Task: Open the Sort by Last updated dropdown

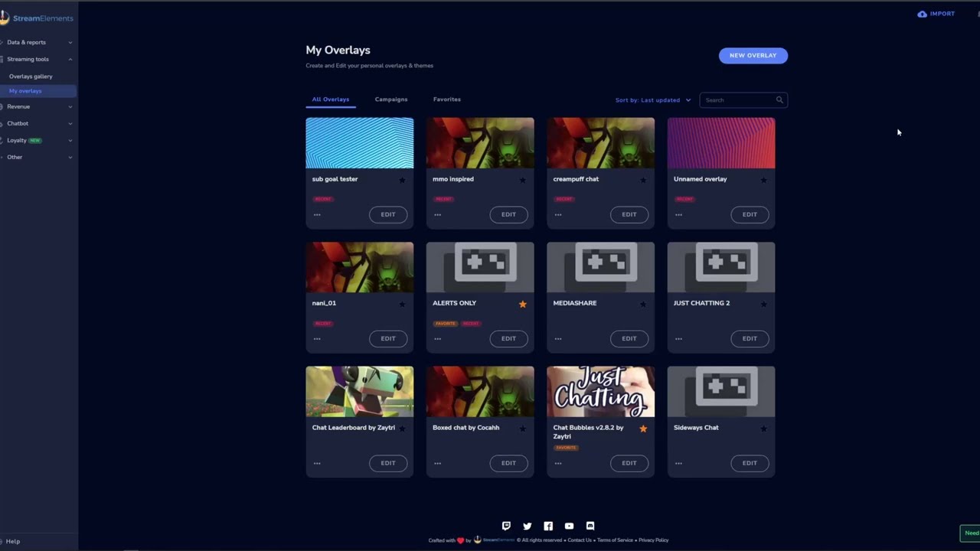Action: 653,100
